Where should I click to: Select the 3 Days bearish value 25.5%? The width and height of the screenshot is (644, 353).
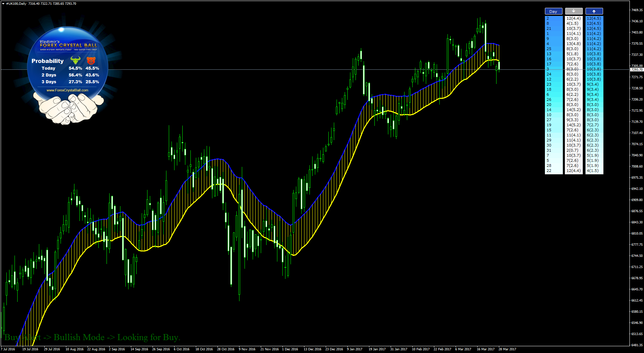tap(92, 82)
